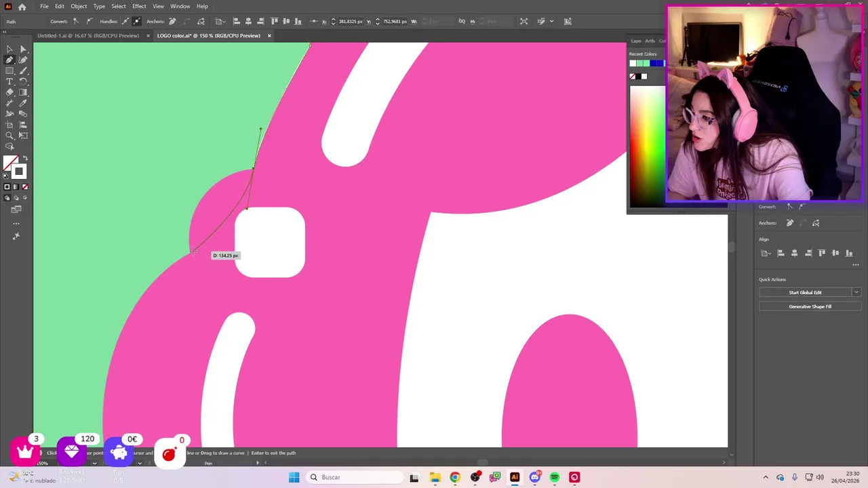Open Spotify from the taskbar

pos(555,477)
